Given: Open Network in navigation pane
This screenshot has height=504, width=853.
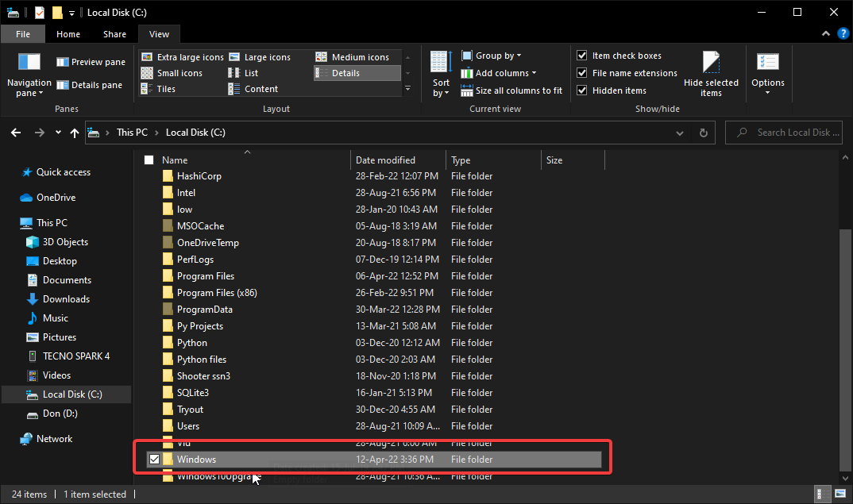Looking at the screenshot, I should [46, 439].
